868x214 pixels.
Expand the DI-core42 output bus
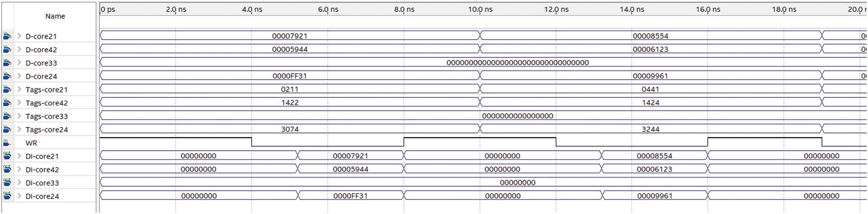19,169
